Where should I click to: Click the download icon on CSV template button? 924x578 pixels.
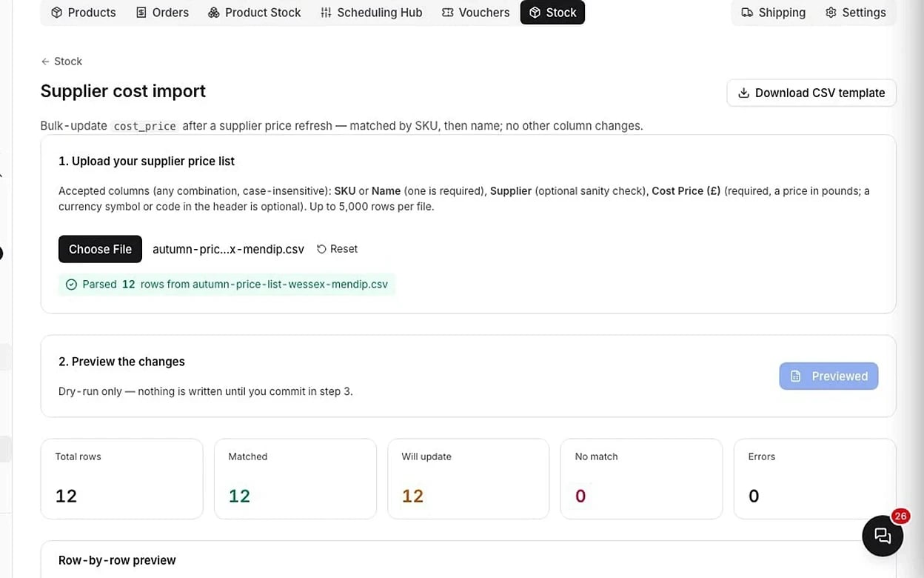click(743, 93)
